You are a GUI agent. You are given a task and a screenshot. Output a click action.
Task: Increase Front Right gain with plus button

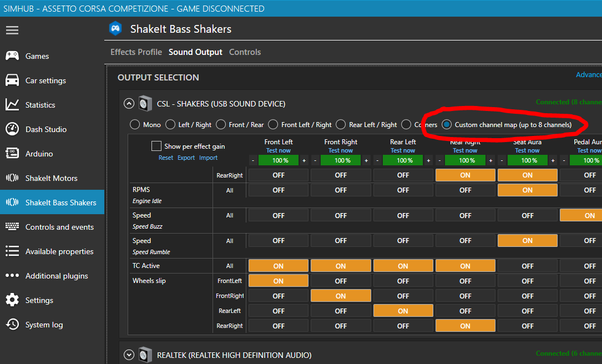[x=366, y=160]
